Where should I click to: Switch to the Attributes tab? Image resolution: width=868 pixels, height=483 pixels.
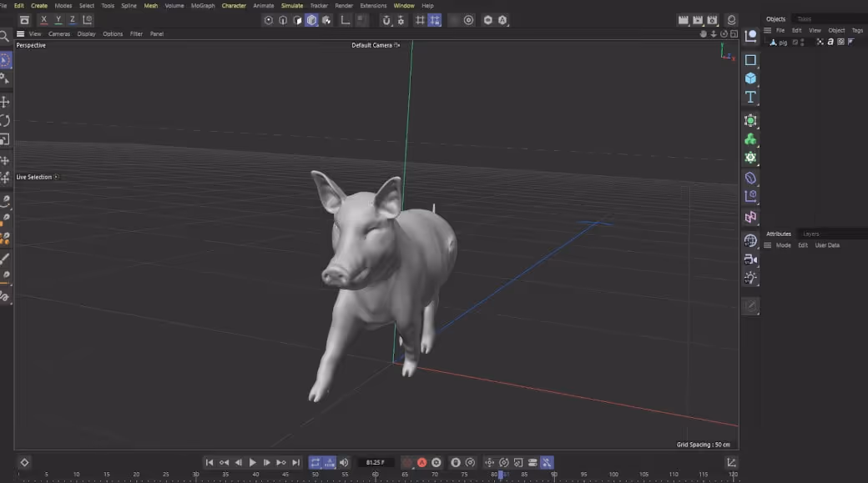click(x=779, y=234)
